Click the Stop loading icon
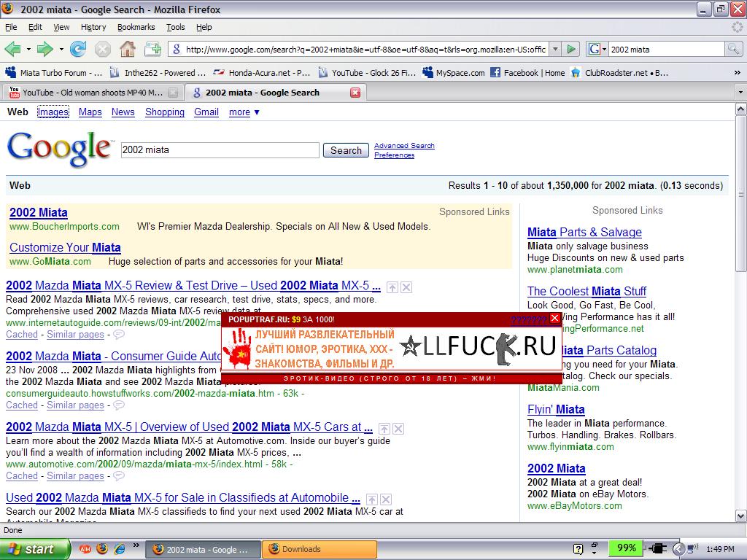This screenshot has width=747, height=560. click(102, 49)
